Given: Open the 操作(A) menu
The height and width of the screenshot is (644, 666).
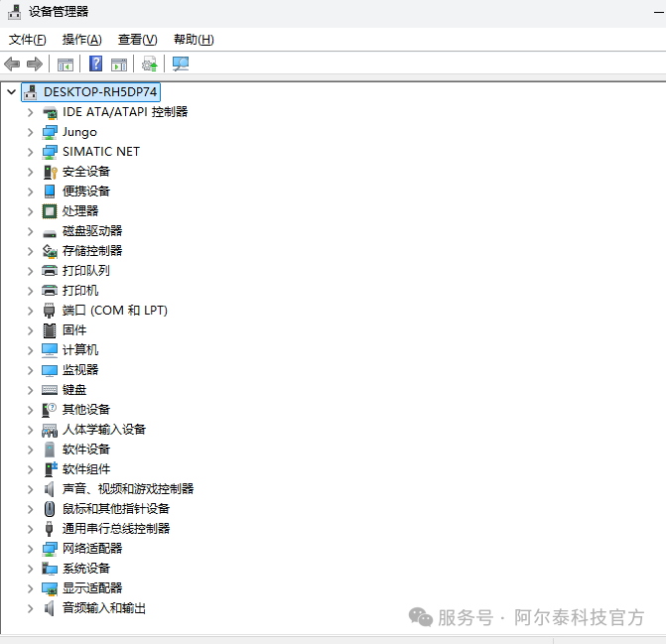Looking at the screenshot, I should (x=82, y=40).
